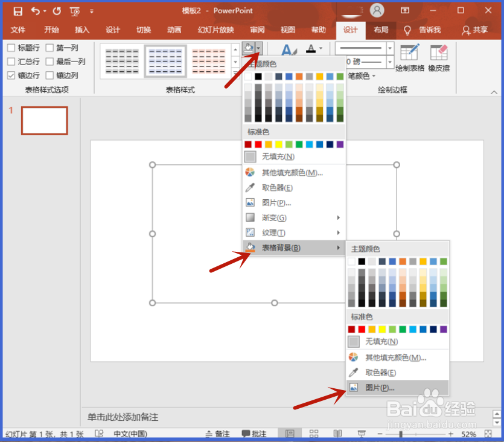Open the table Layout (布局) tab
This screenshot has height=442, width=504.
[x=381, y=30]
